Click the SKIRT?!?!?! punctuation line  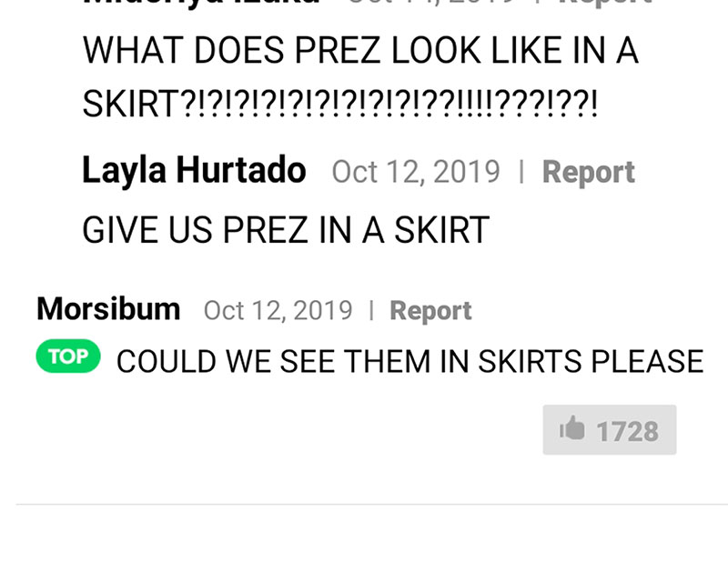[x=339, y=104]
